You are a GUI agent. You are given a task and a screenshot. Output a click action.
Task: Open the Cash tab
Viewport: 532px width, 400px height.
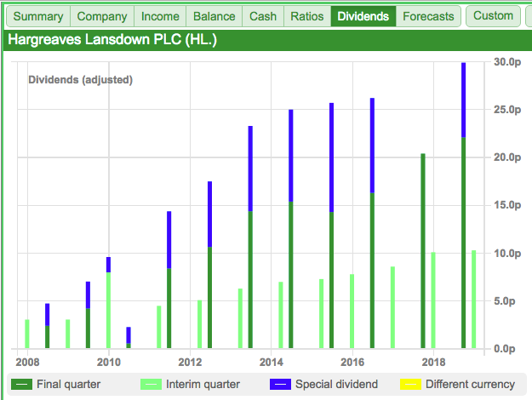[x=263, y=16]
